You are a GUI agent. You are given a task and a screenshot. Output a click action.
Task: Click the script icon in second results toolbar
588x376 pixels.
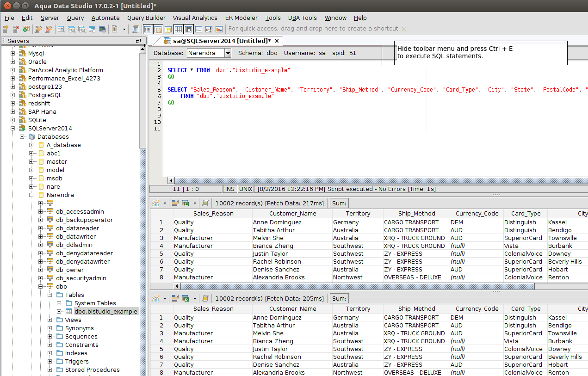pos(206,298)
